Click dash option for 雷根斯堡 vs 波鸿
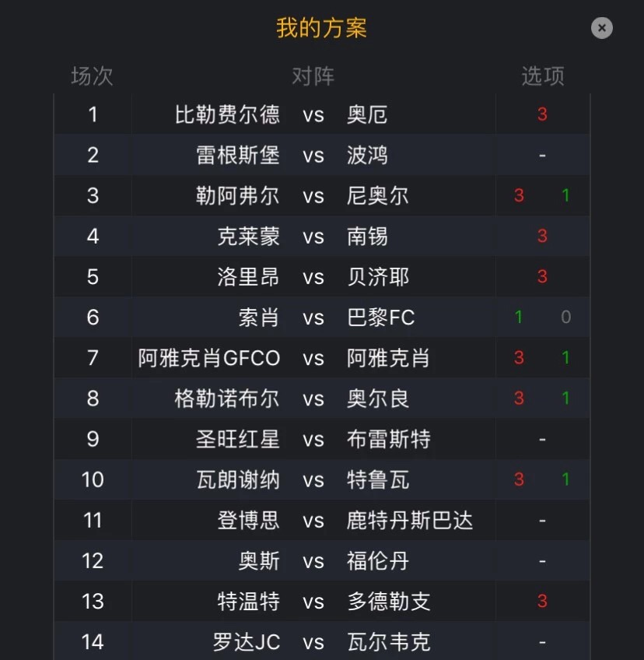The height and width of the screenshot is (660, 644). (542, 156)
